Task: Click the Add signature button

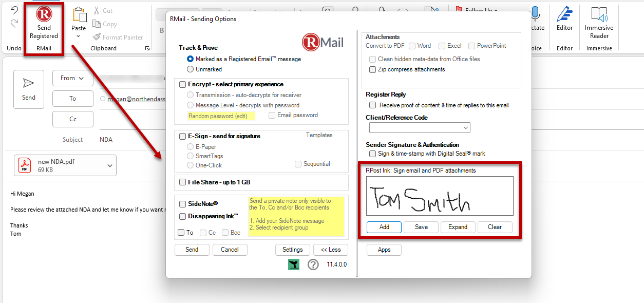Action: click(x=384, y=227)
